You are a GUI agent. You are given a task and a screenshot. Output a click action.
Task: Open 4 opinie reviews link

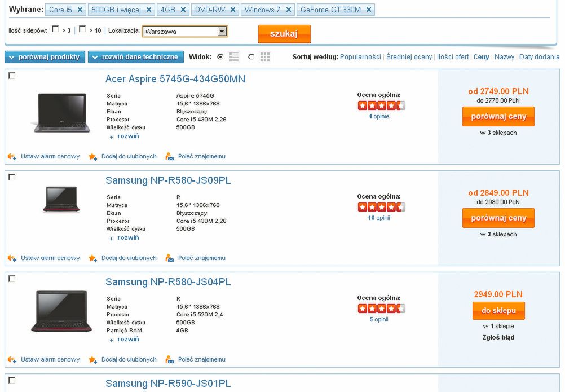pos(379,116)
